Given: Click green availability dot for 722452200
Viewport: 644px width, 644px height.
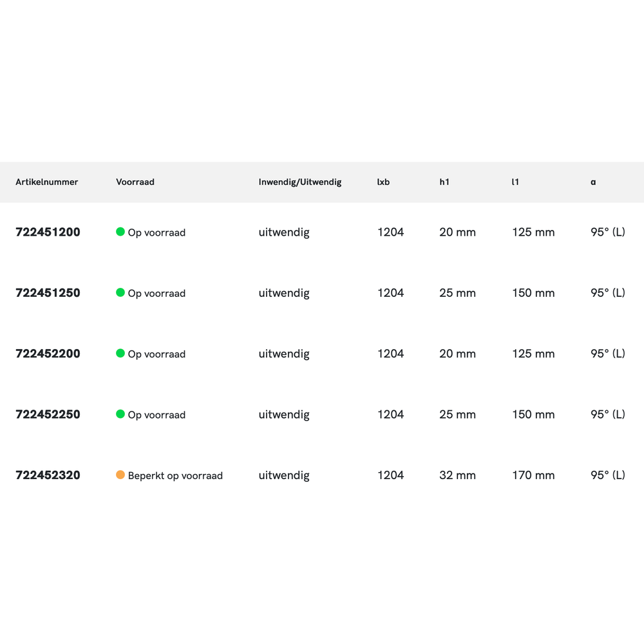Looking at the screenshot, I should tap(120, 354).
